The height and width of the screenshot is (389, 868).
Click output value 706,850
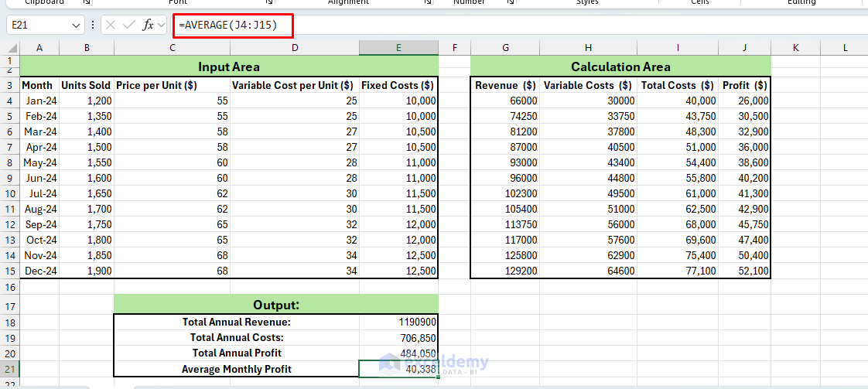click(398, 337)
